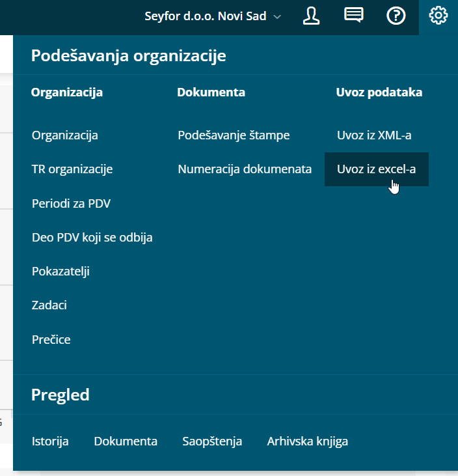This screenshot has height=476, width=458.
Task: Open the user profile icon
Action: tap(311, 16)
